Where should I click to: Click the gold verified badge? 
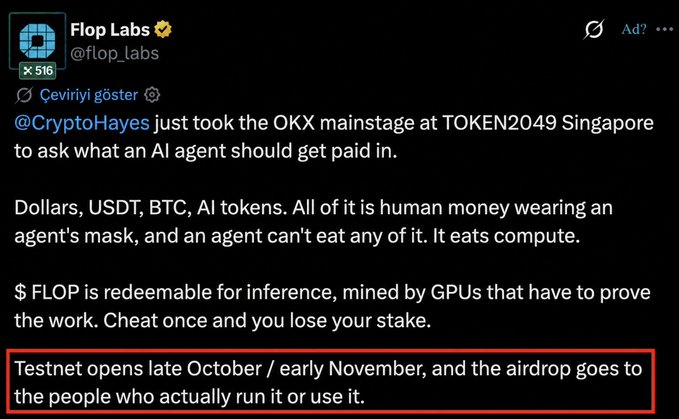[x=163, y=29]
